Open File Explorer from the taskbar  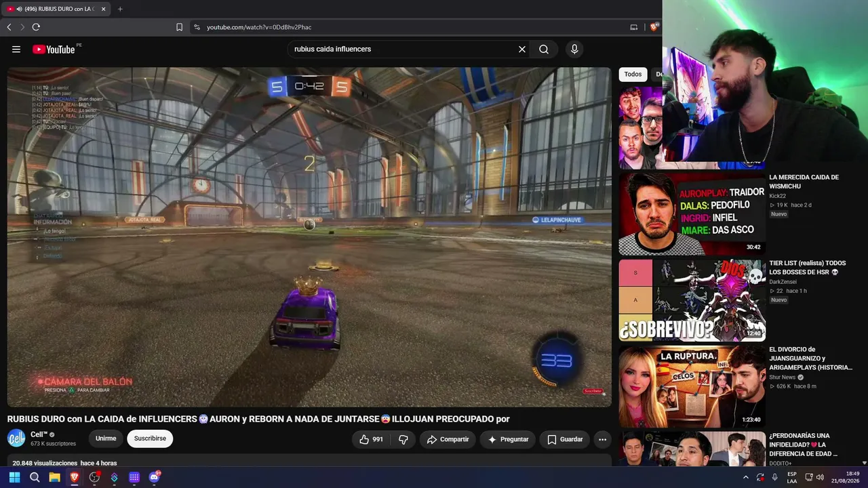pyautogui.click(x=54, y=478)
